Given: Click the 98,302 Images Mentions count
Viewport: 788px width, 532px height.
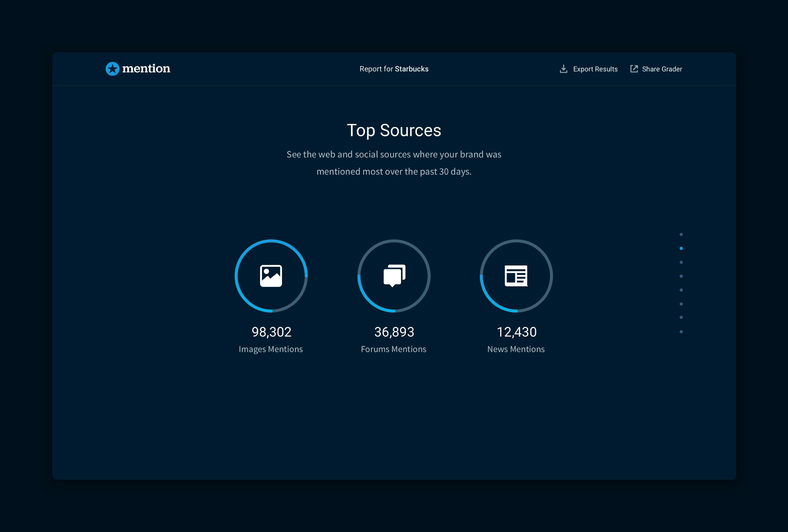Looking at the screenshot, I should pos(271,332).
